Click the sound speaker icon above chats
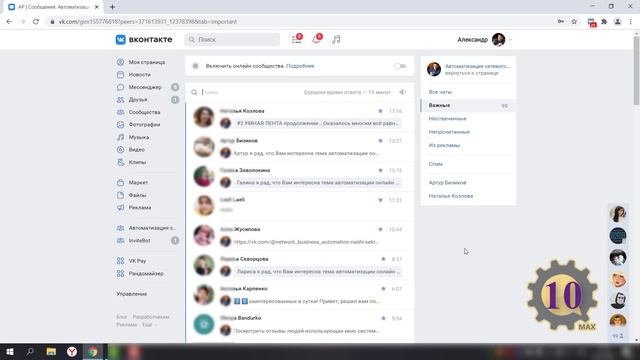Image resolution: width=640 pixels, height=360 pixels. (x=402, y=92)
